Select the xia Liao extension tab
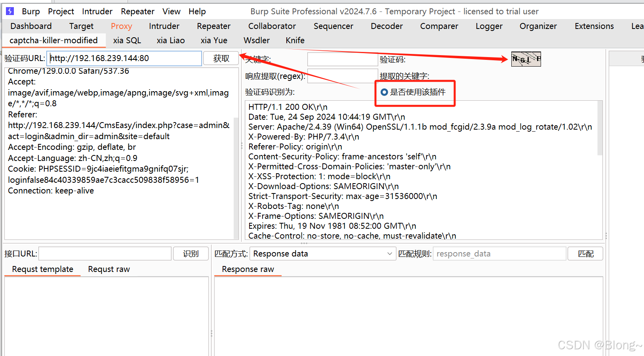 point(171,40)
